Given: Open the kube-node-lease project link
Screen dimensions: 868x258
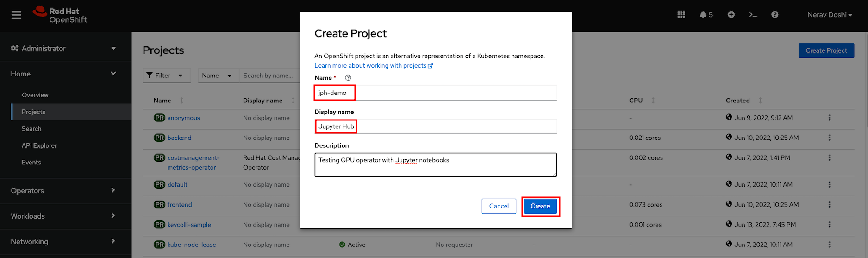Looking at the screenshot, I should pos(192,245).
